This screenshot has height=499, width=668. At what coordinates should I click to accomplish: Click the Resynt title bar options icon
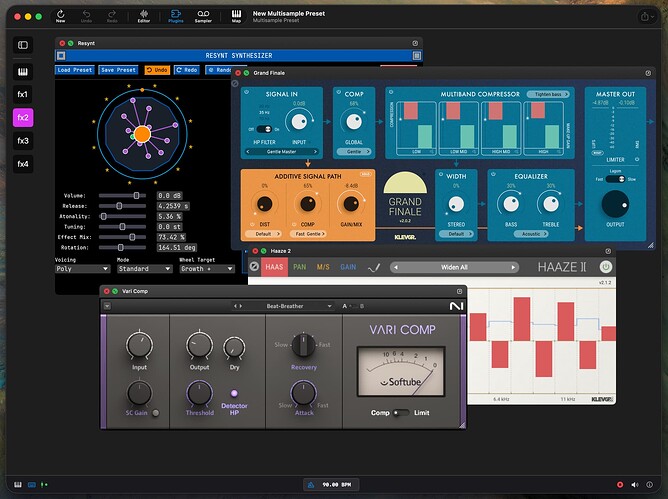click(415, 43)
